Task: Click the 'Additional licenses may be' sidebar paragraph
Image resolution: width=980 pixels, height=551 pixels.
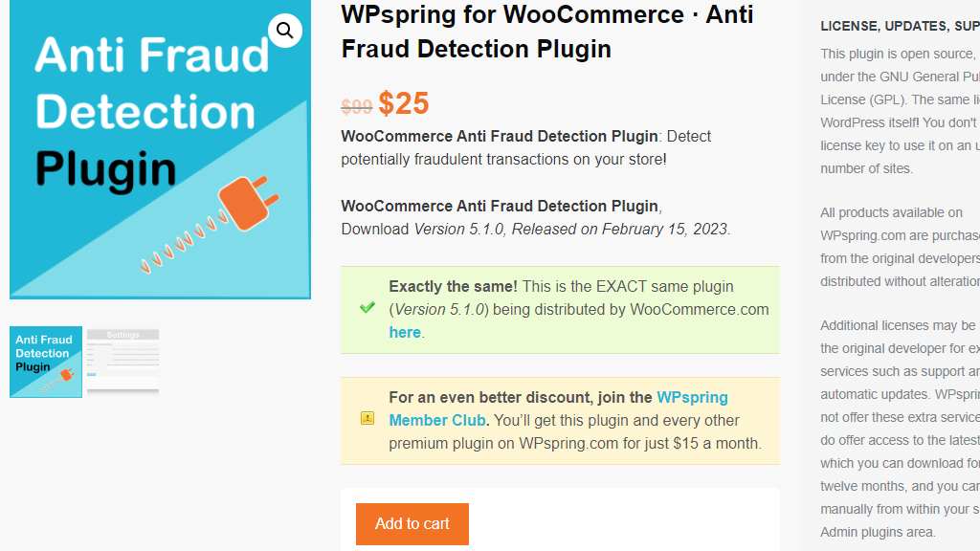Action: pos(899,325)
